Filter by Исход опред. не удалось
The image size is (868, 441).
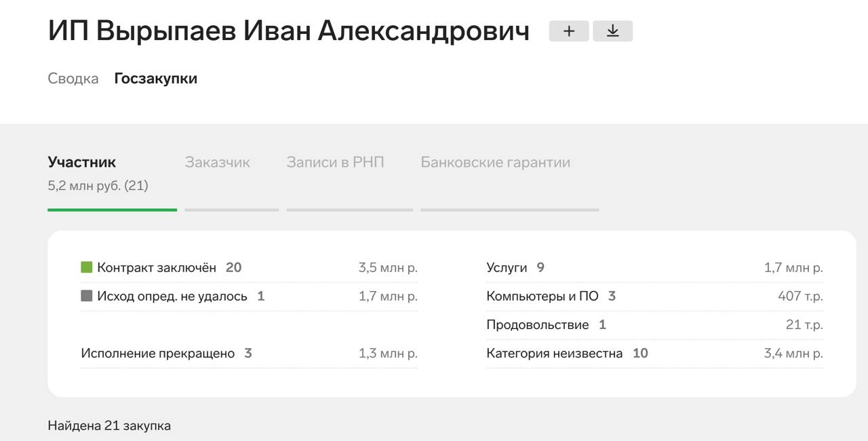pos(172,296)
